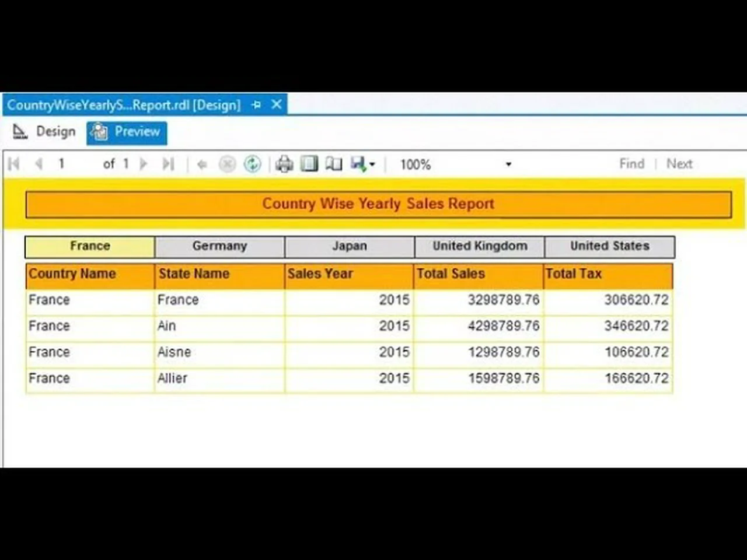Screen dimensions: 747x560
Task: Go to the first page of the report
Action: coord(14,164)
